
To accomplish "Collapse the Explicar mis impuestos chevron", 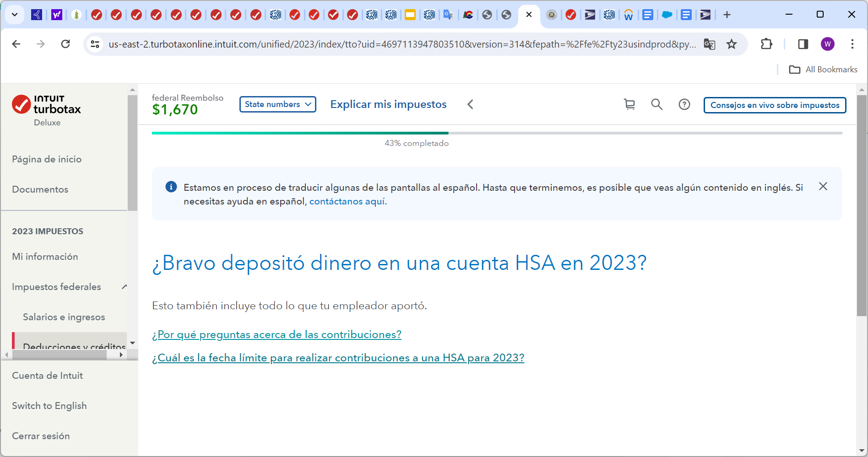I will (x=470, y=105).
